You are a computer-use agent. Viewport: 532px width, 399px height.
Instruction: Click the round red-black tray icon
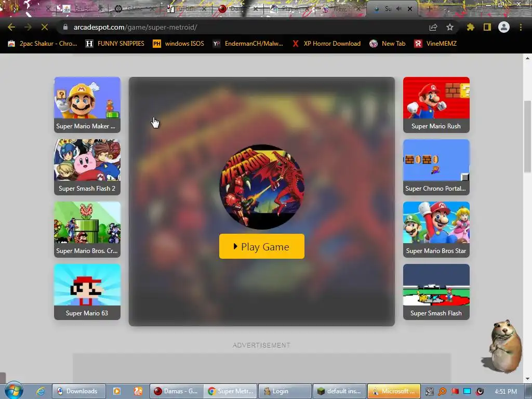click(480, 391)
